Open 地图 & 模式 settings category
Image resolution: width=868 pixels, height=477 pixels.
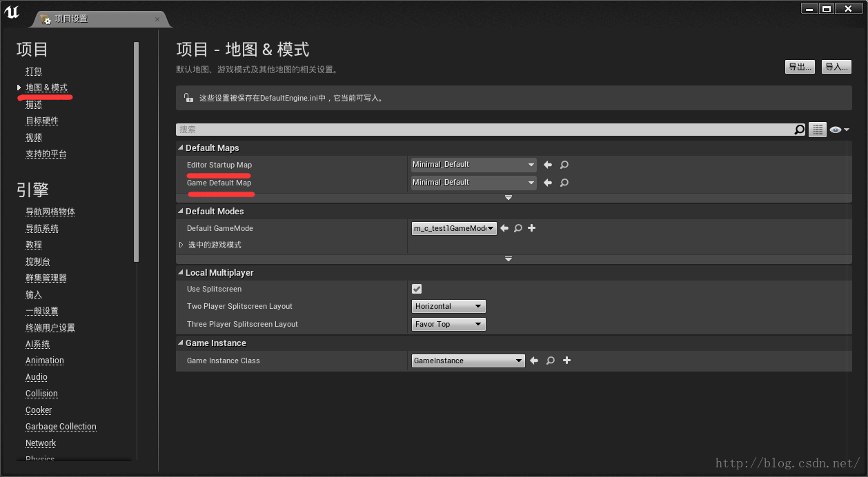[x=46, y=88]
